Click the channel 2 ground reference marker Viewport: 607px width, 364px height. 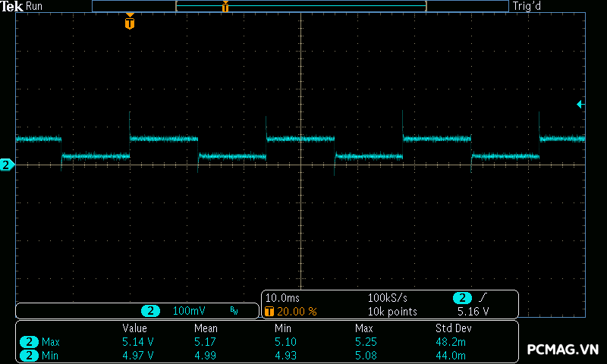pos(7,165)
